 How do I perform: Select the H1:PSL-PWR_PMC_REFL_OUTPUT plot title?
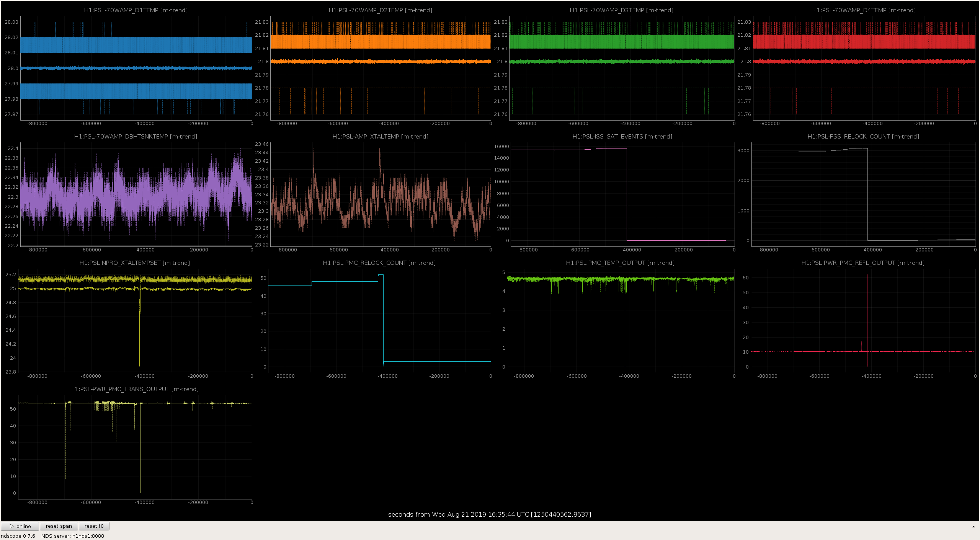(x=863, y=263)
